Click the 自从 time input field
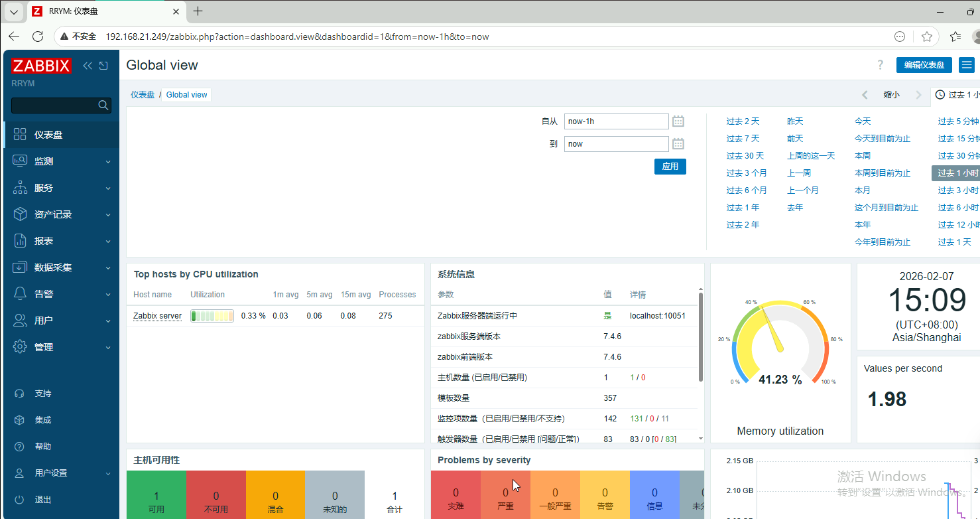Viewport: 980px width, 519px height. pos(616,121)
